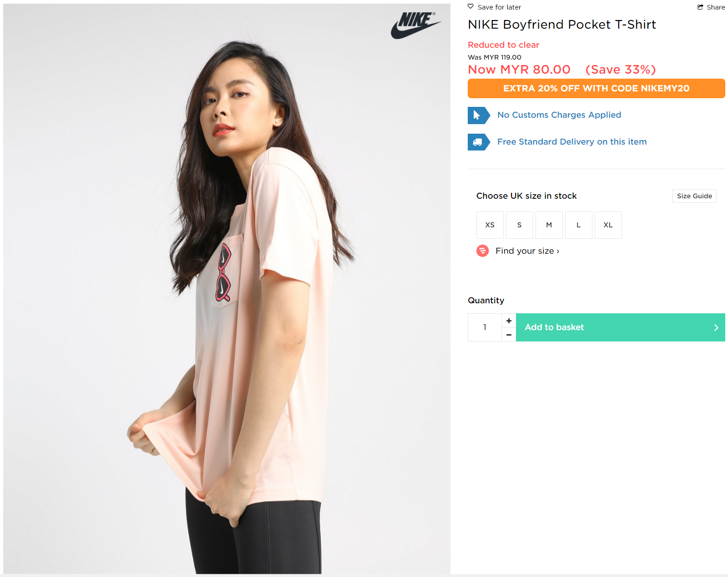The width and height of the screenshot is (728, 577).
Task: Choose size M
Action: click(549, 225)
